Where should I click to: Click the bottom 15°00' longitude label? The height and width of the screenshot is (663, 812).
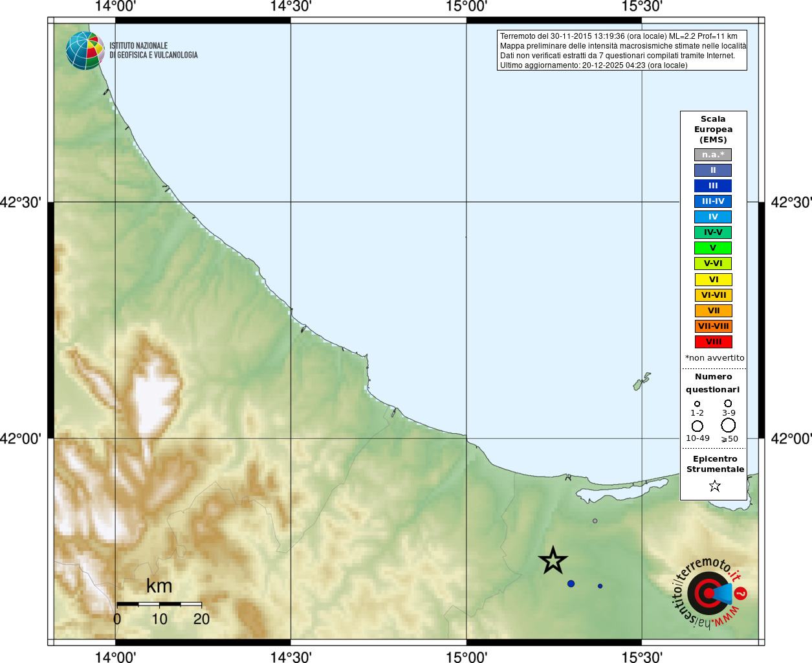pyautogui.click(x=466, y=657)
